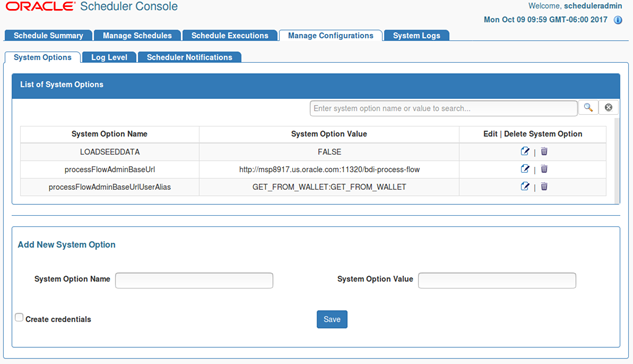633x364 pixels.
Task: Select the LOADSEEDDATA name cell
Action: click(110, 152)
